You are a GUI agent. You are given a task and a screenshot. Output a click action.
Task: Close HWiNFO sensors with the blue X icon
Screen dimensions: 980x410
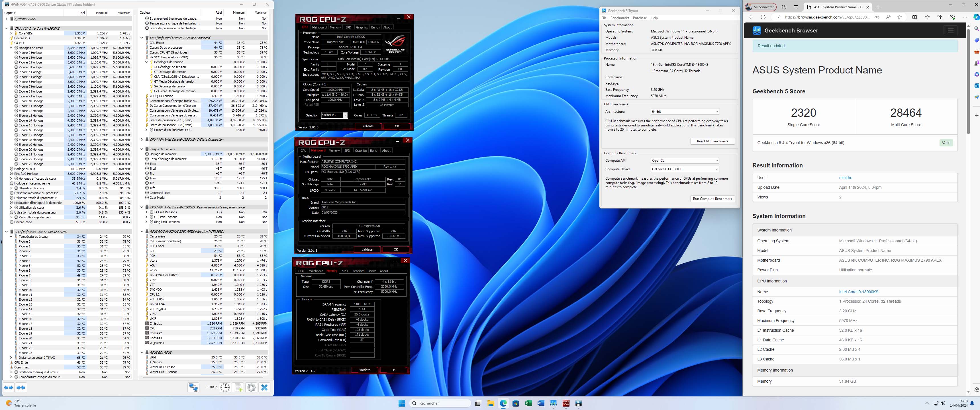click(264, 387)
